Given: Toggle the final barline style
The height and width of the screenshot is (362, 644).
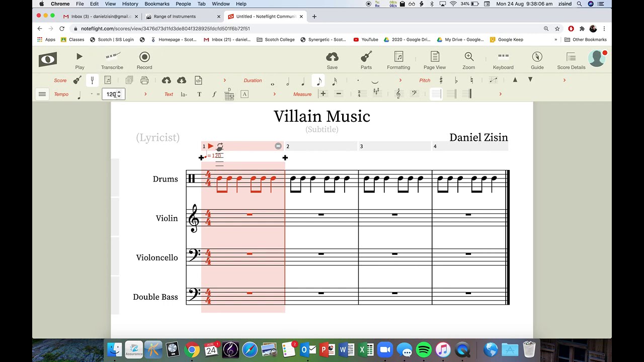Looking at the screenshot, I should [x=467, y=94].
